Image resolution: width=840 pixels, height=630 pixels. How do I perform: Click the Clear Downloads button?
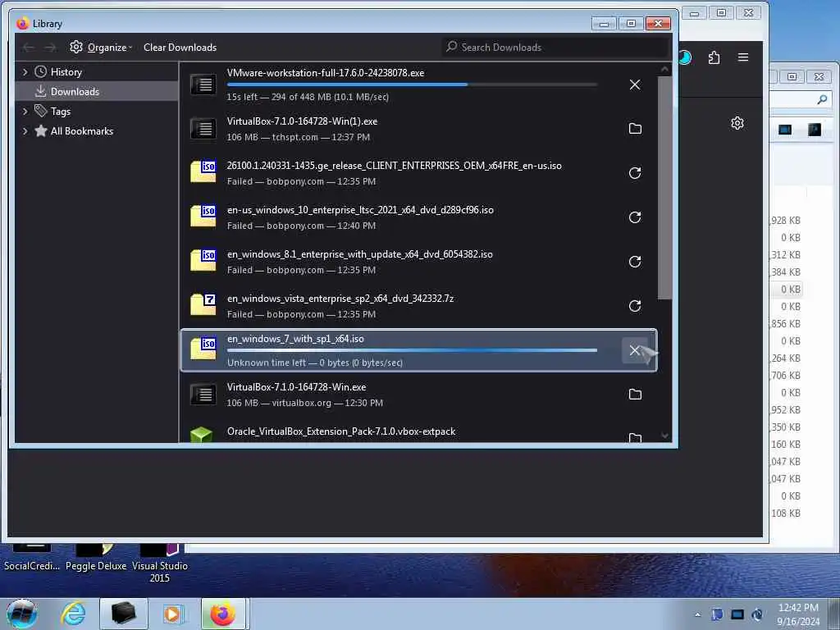coord(180,47)
